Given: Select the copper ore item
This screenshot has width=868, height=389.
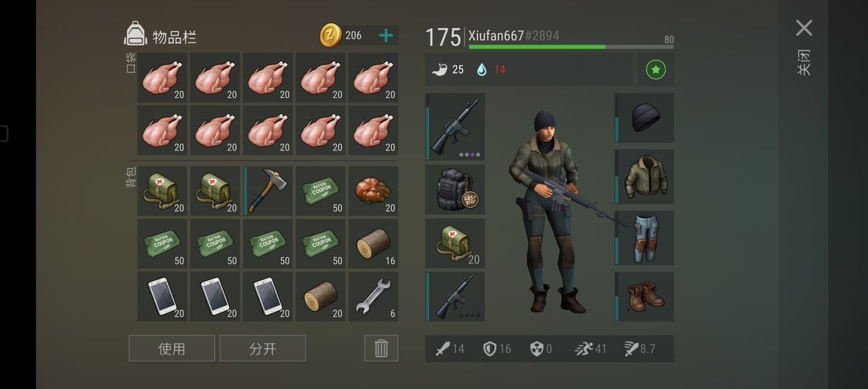Looking at the screenshot, I should [x=374, y=191].
